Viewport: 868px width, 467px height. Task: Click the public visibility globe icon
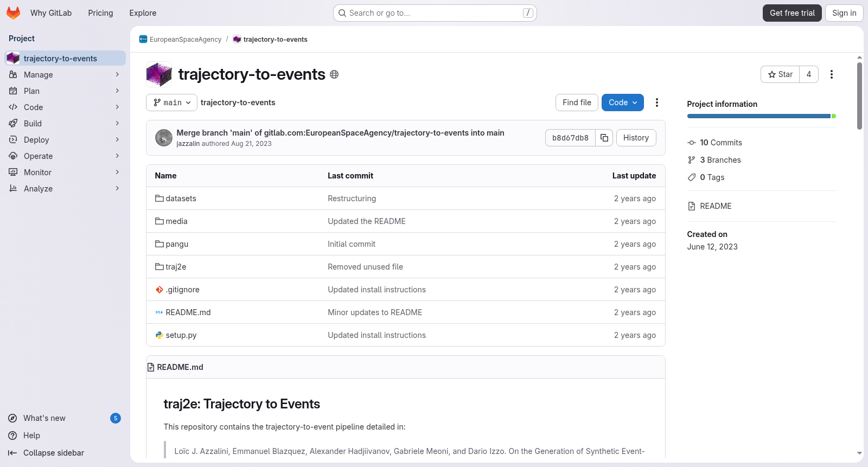click(x=334, y=74)
